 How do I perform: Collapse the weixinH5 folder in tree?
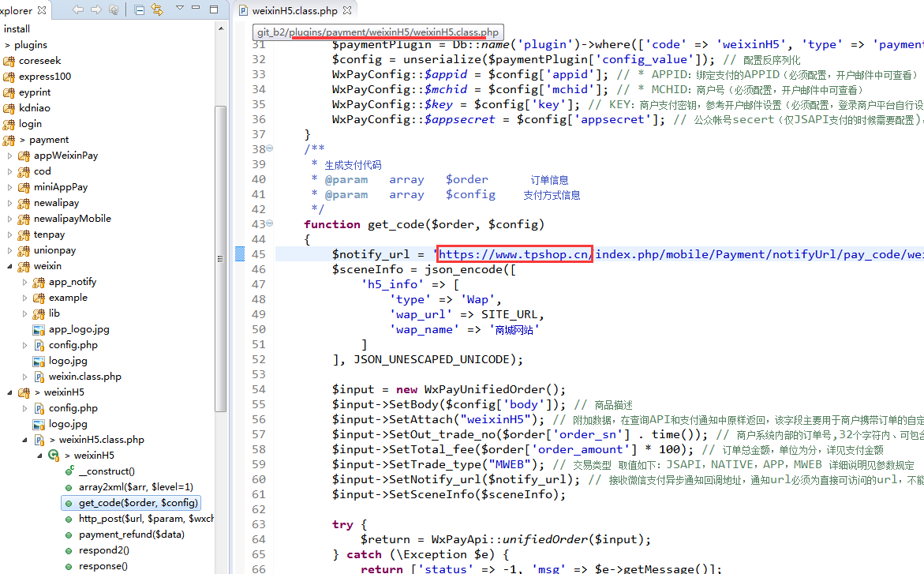tap(10, 392)
